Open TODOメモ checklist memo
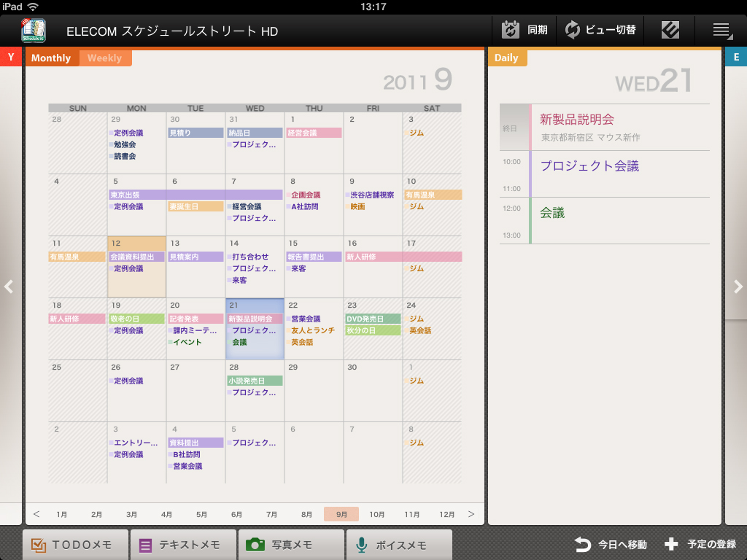 pyautogui.click(x=75, y=545)
